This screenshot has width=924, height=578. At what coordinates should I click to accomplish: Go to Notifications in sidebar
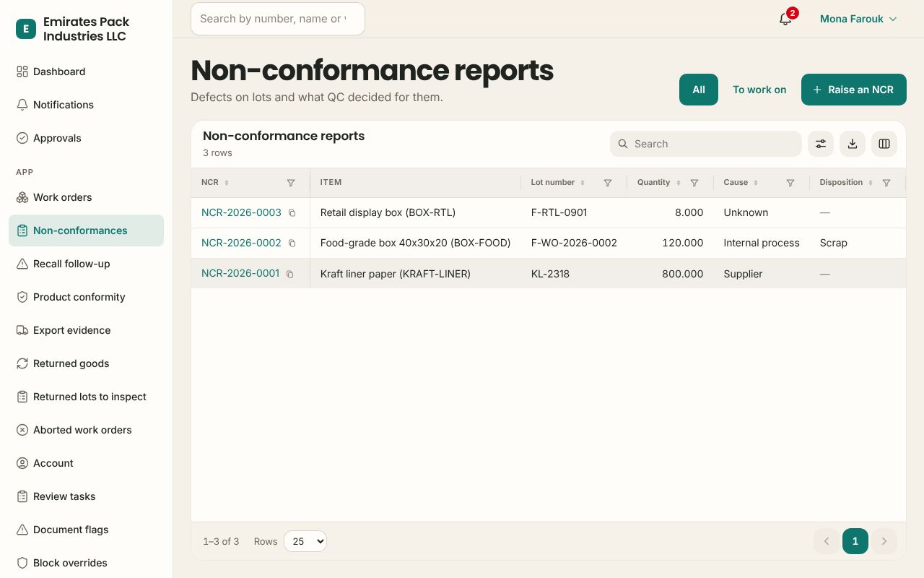86,105
